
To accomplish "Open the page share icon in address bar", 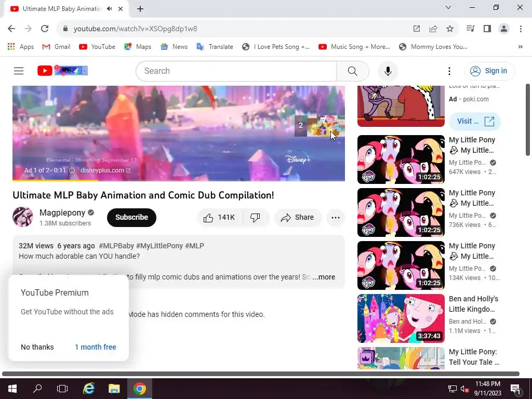I will click(433, 29).
